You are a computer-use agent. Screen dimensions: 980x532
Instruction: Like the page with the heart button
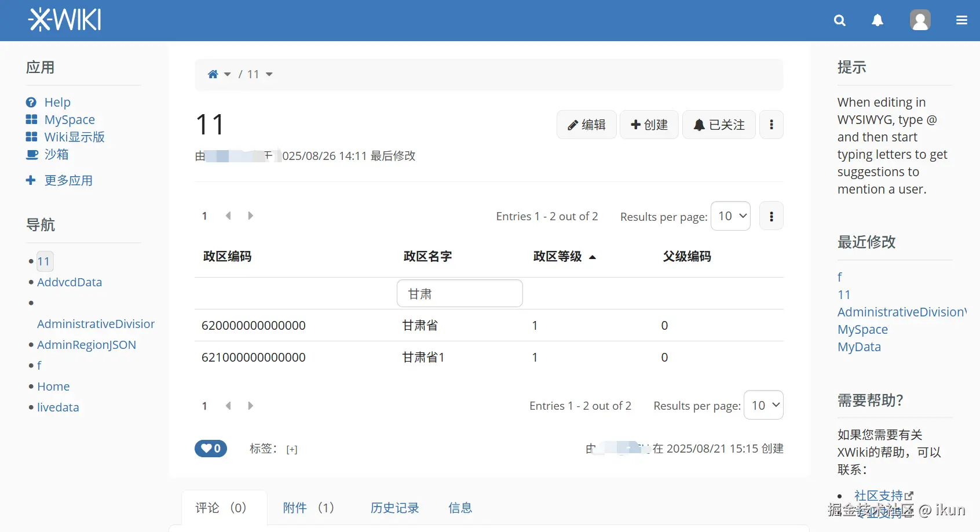click(210, 449)
